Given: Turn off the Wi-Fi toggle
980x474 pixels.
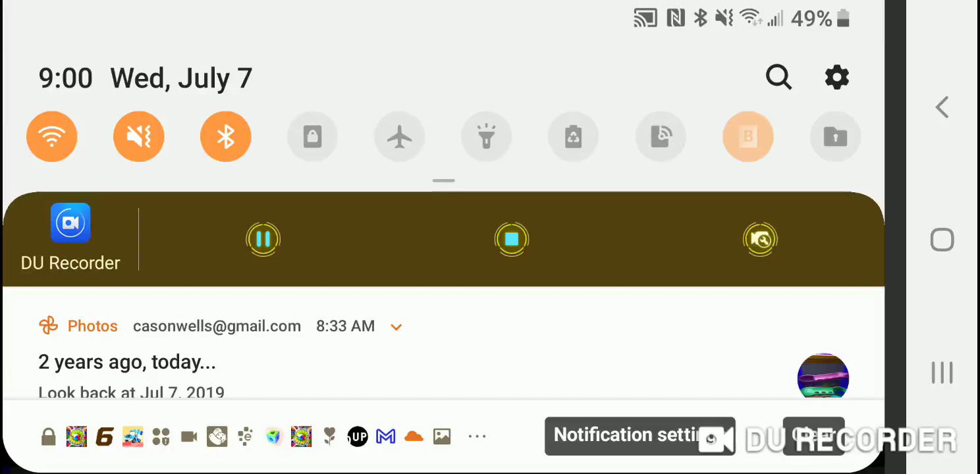Looking at the screenshot, I should [x=52, y=136].
